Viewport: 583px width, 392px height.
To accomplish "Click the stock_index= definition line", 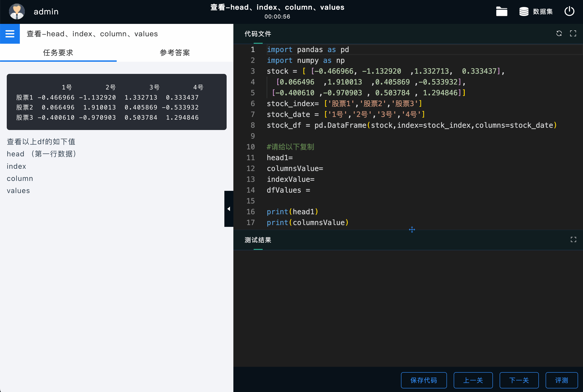I will pos(344,103).
